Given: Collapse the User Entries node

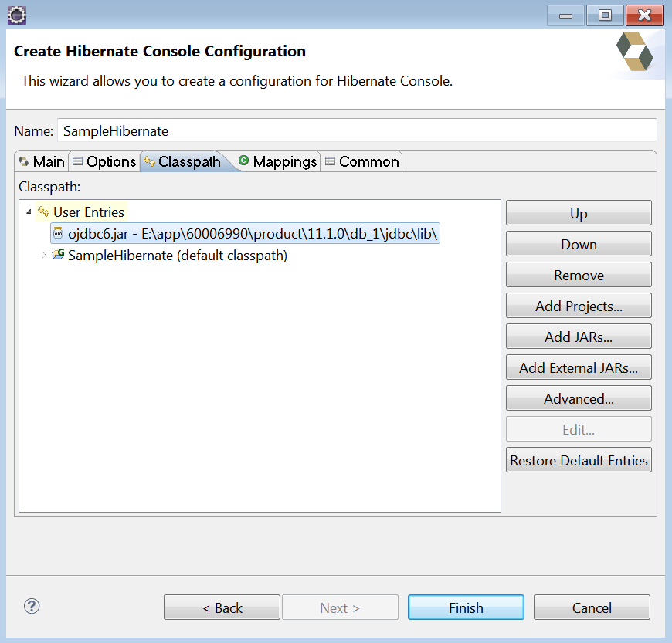Looking at the screenshot, I should click(29, 212).
